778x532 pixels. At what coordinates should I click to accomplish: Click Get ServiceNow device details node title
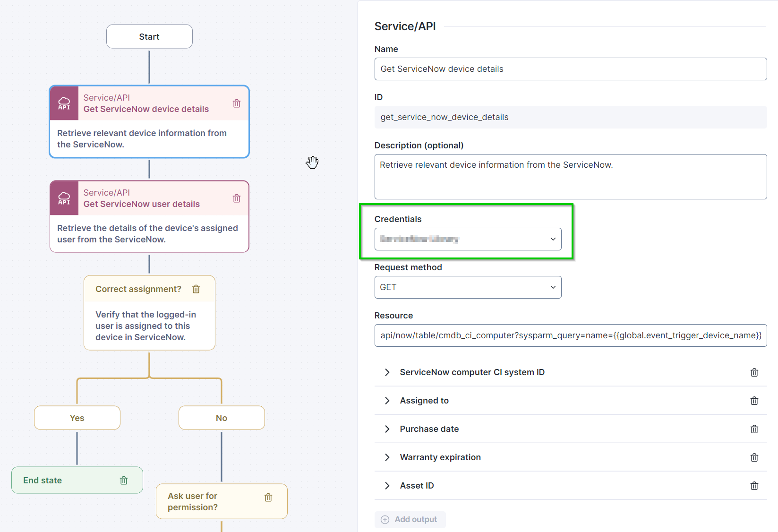[146, 109]
